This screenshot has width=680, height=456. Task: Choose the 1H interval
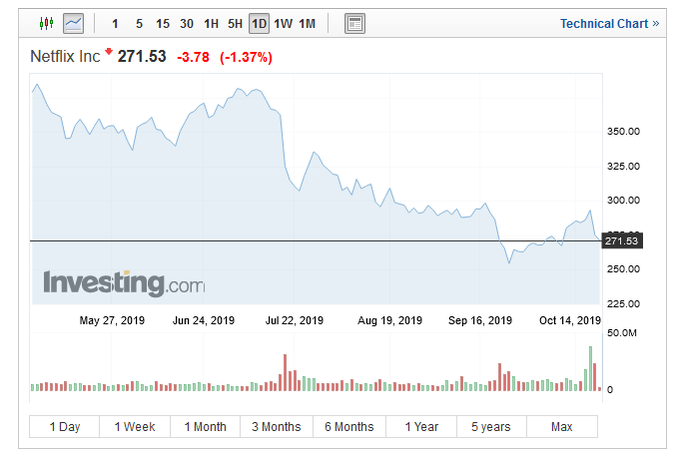coord(211,23)
